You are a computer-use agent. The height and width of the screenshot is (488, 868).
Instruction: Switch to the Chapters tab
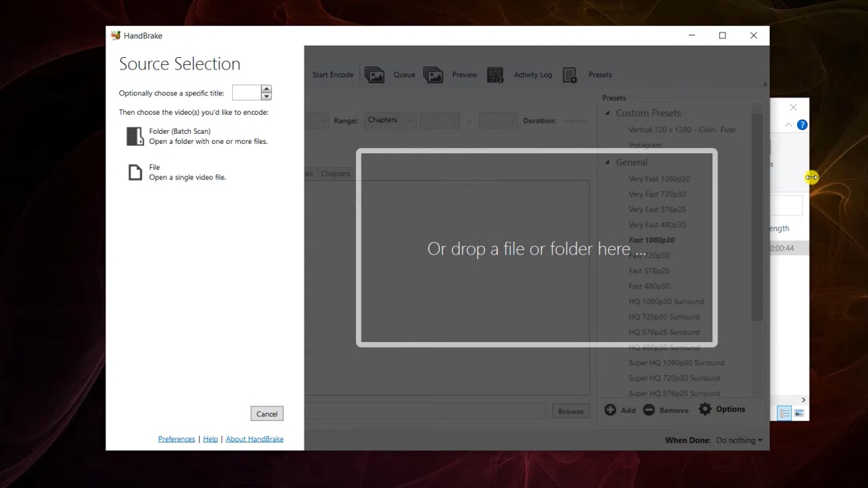click(335, 174)
